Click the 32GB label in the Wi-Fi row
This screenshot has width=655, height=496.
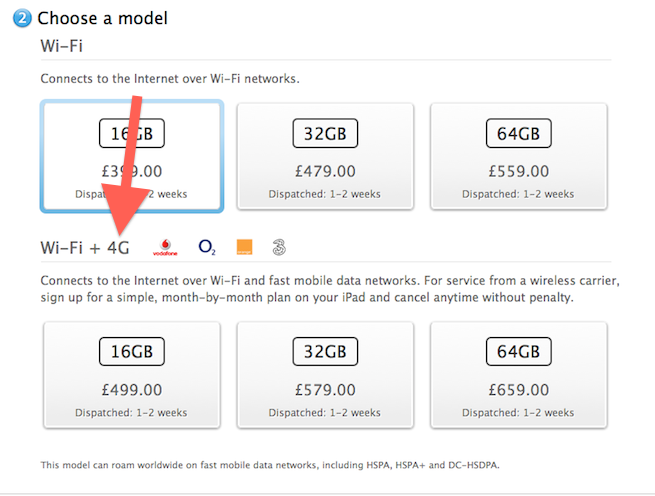325,133
